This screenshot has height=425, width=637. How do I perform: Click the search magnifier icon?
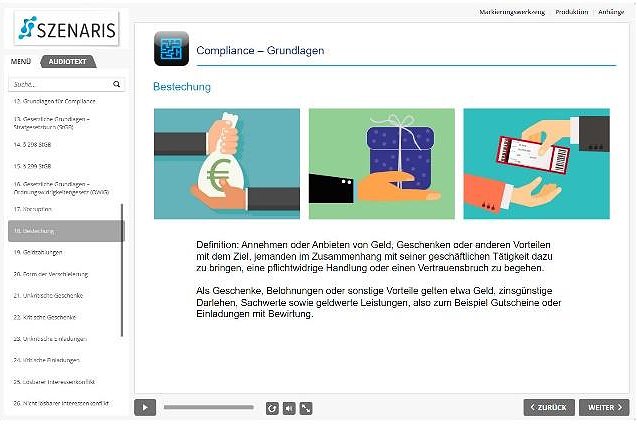click(x=116, y=85)
